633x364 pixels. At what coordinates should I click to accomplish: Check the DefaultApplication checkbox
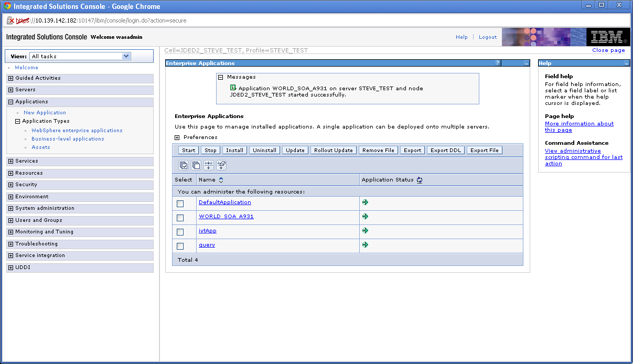[x=180, y=204]
